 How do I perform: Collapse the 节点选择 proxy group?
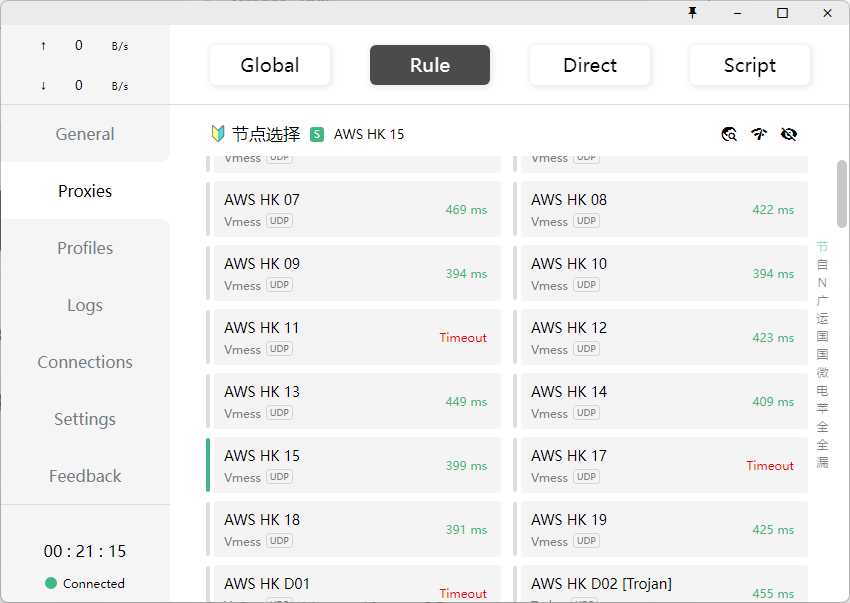(266, 134)
